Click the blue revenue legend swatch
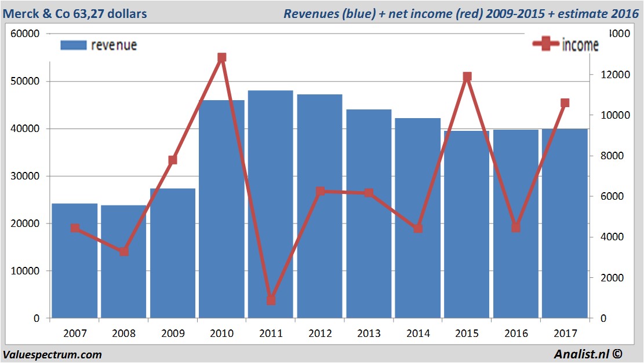The width and height of the screenshot is (644, 363). 74,45
